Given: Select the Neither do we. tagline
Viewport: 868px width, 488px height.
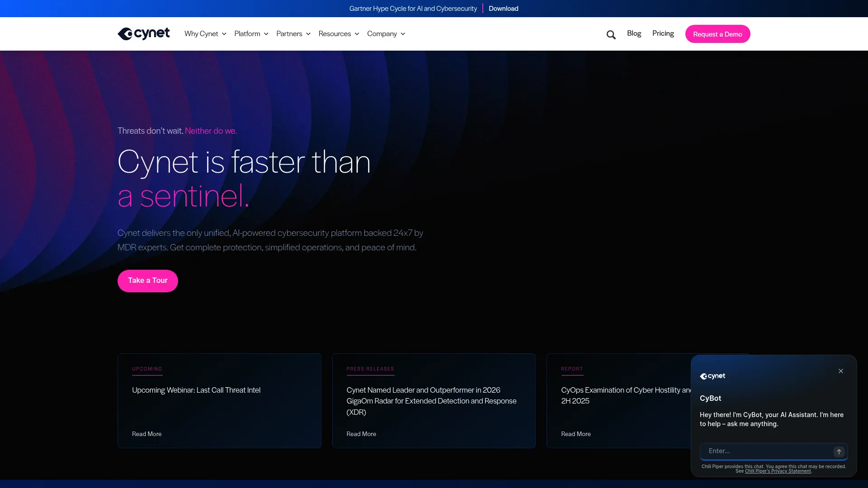Looking at the screenshot, I should click(211, 131).
